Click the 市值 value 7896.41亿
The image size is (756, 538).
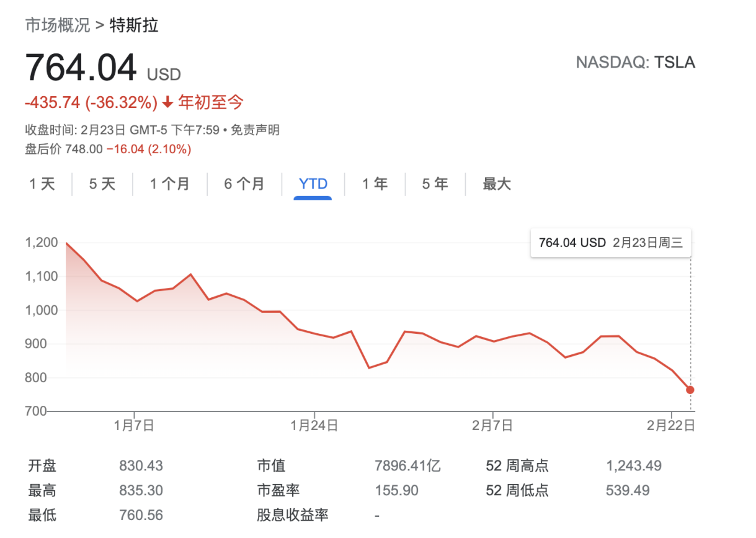407,465
